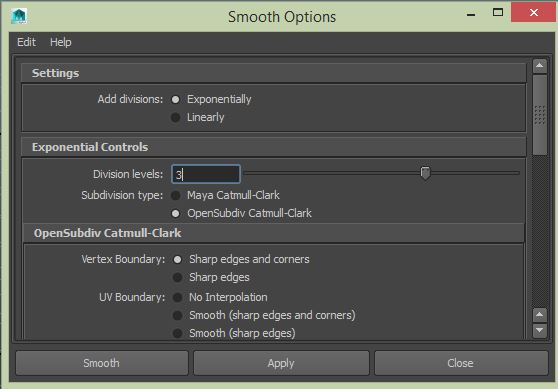This screenshot has height=389, width=558.
Task: Select Exponentially for Add divisions
Action: 175,99
